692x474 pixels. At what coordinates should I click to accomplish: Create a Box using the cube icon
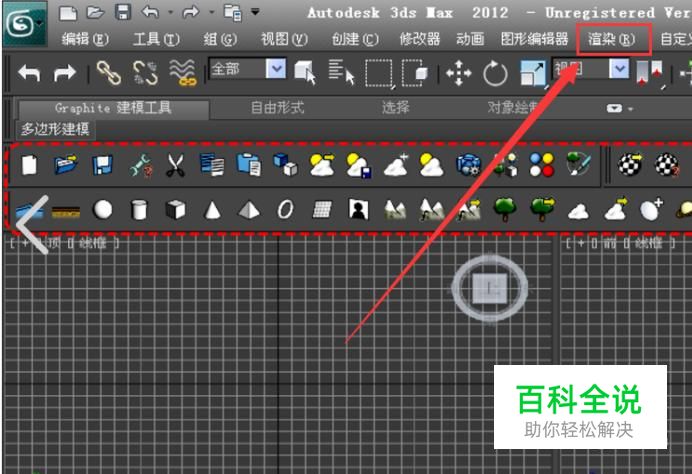pos(175,210)
